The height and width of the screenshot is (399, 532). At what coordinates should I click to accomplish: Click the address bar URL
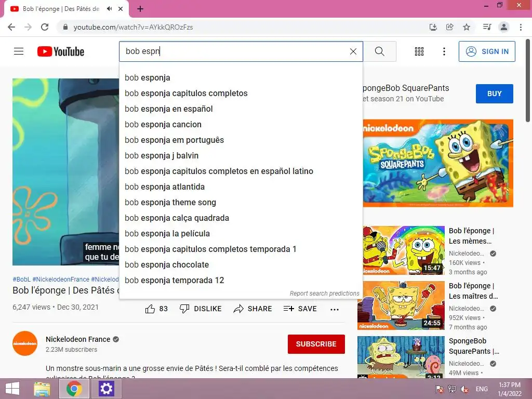click(x=134, y=27)
